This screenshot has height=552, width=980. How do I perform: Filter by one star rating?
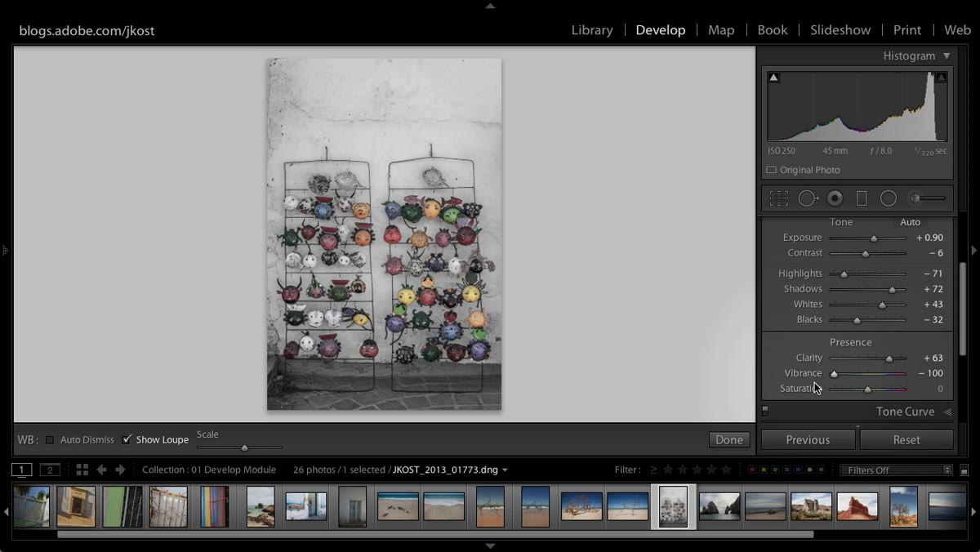pos(668,470)
